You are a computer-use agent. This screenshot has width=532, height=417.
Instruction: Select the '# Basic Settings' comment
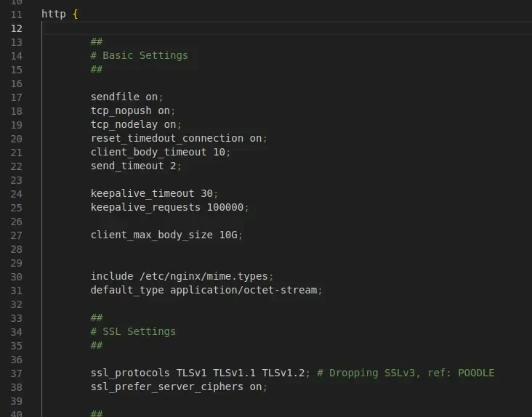(139, 56)
